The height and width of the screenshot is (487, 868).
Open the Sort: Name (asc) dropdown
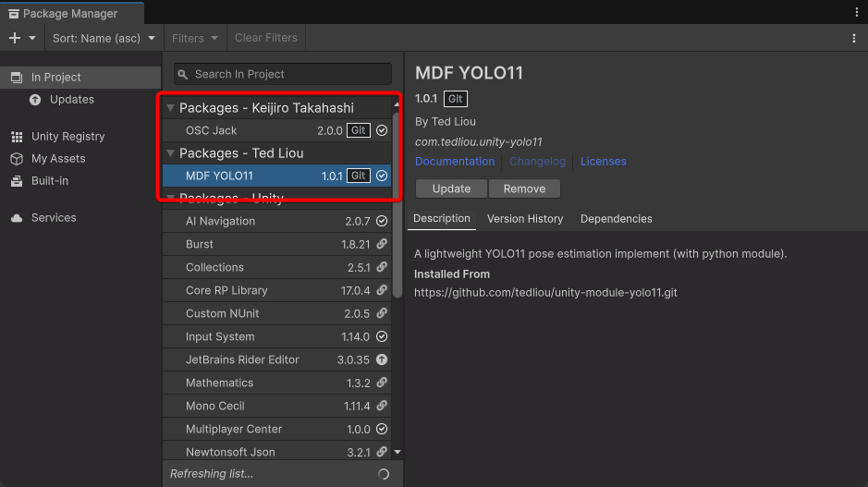[104, 38]
